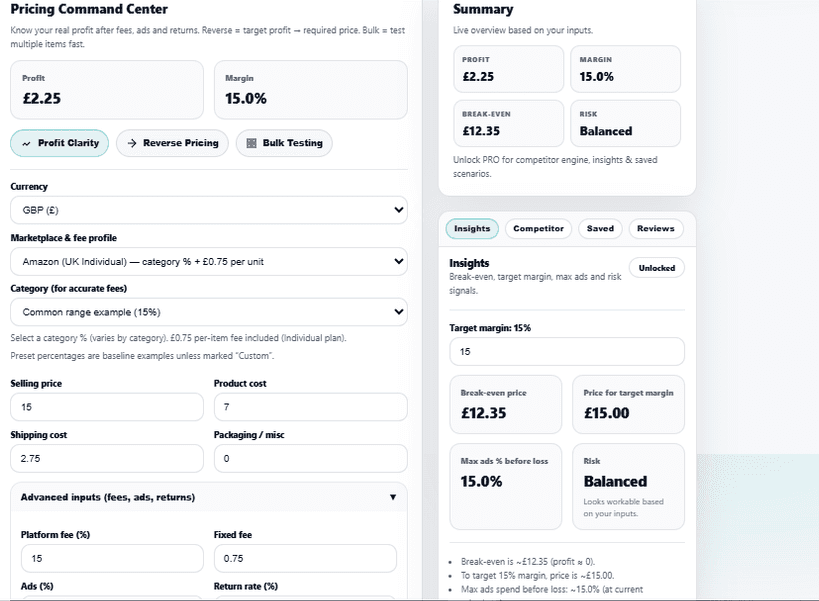Focus the Target margin input
This screenshot has height=601, width=819.
[x=566, y=351]
